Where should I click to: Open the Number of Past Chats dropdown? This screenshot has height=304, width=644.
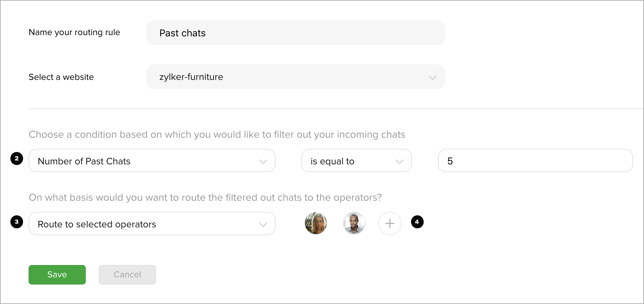(x=152, y=160)
